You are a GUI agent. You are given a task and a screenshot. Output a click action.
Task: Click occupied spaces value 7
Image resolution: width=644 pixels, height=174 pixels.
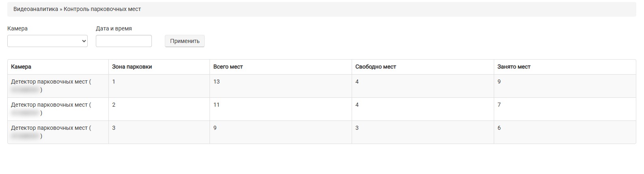coord(499,105)
